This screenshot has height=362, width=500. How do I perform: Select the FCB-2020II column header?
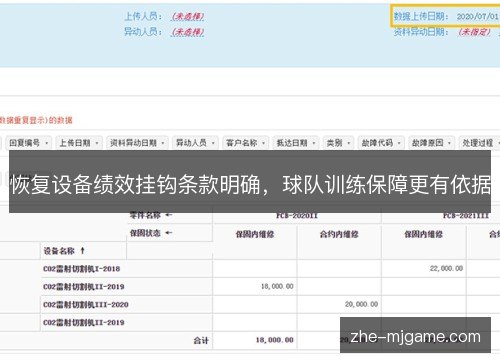click(297, 216)
